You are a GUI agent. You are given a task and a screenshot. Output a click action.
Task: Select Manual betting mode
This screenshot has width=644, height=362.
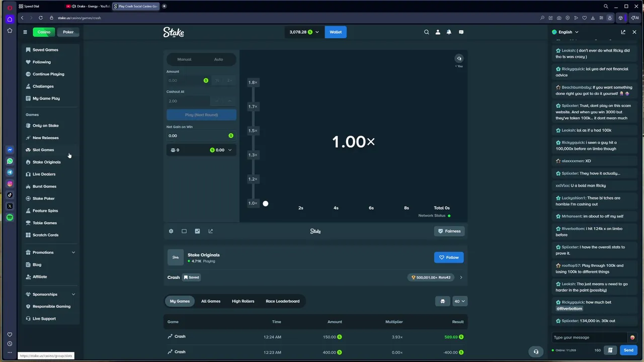(x=184, y=59)
